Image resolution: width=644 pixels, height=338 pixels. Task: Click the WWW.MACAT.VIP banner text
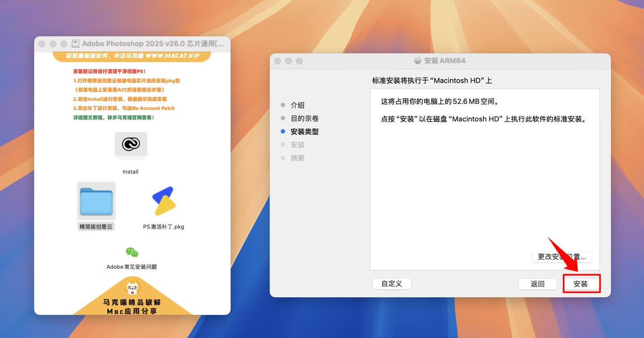[172, 56]
